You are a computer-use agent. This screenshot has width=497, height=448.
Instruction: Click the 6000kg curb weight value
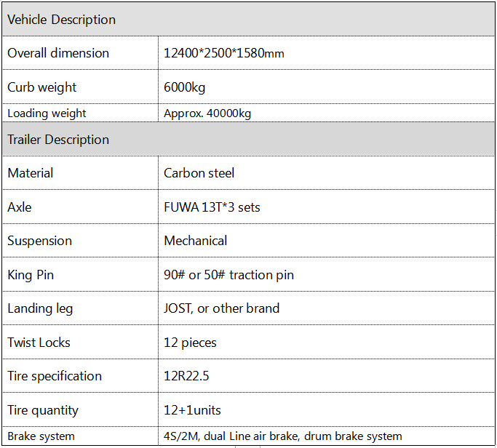tap(185, 87)
